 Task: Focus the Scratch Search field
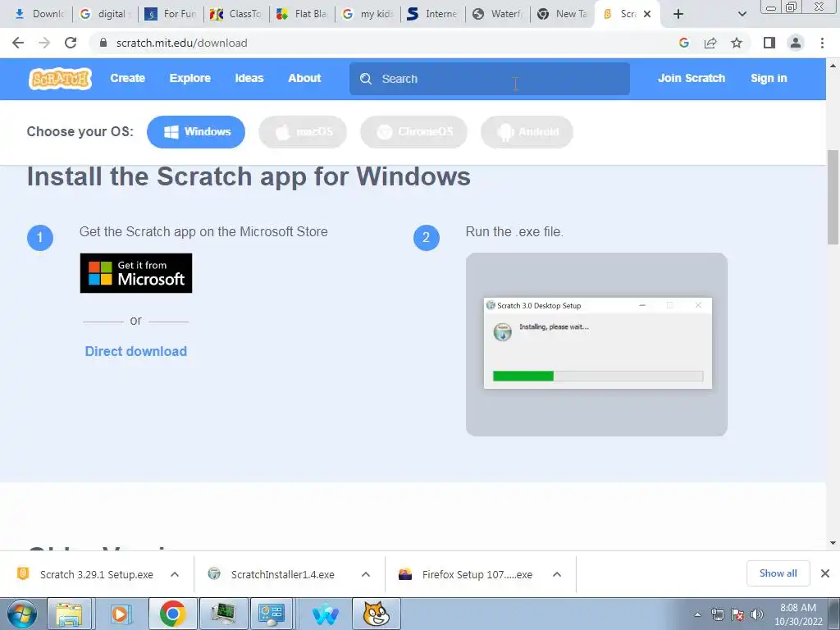pyautogui.click(x=489, y=79)
